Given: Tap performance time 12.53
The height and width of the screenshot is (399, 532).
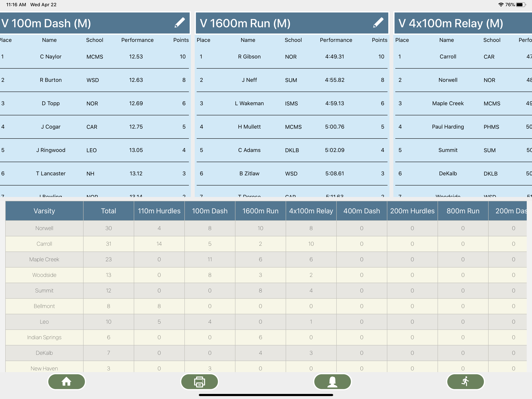Looking at the screenshot, I should tap(136, 56).
